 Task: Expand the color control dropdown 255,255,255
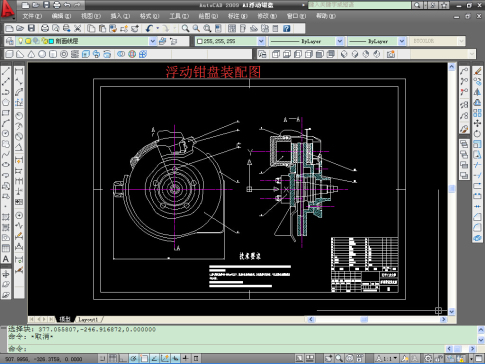(x=261, y=41)
